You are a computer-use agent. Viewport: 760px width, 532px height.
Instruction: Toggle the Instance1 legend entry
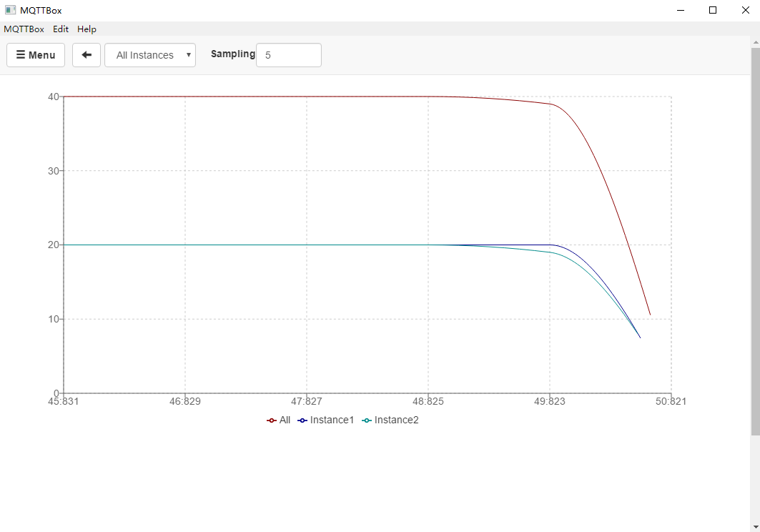pyautogui.click(x=326, y=420)
